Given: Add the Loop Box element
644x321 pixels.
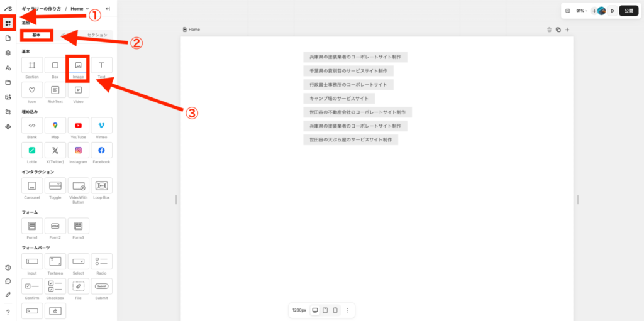Looking at the screenshot, I should (101, 186).
